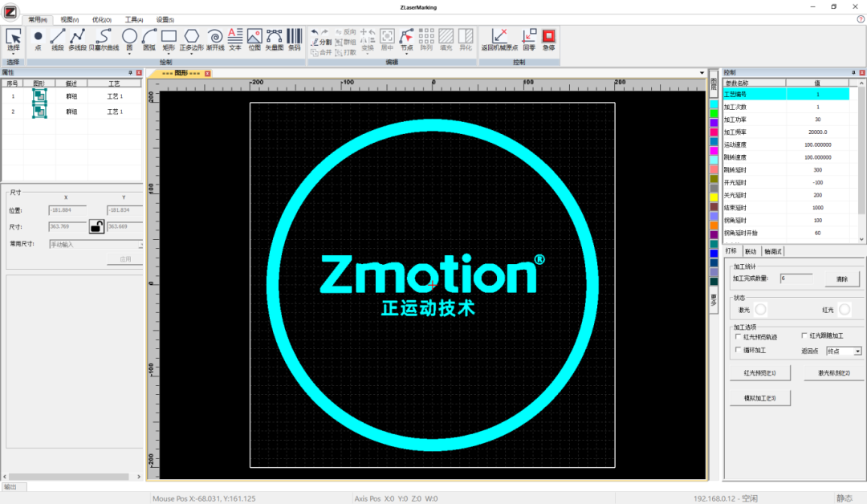This screenshot has width=867, height=504.
Task: Pin the 控制 panel
Action: tap(853, 72)
